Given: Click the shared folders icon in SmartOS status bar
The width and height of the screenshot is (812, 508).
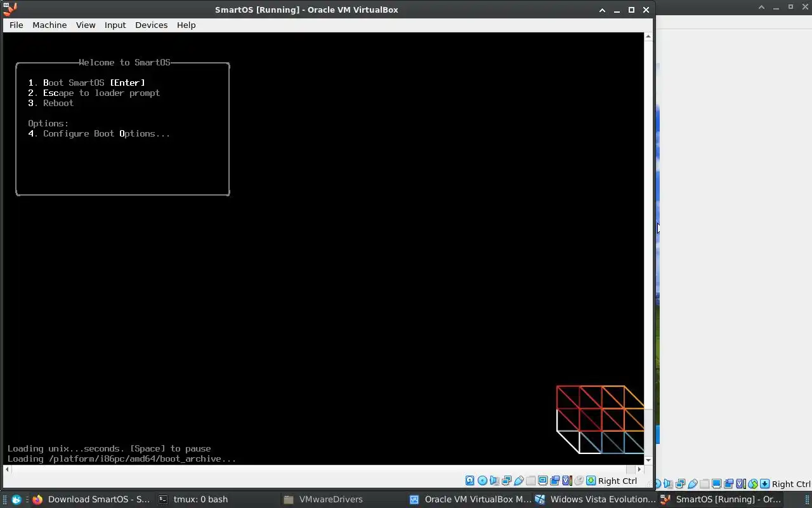Looking at the screenshot, I should pyautogui.click(x=530, y=481).
